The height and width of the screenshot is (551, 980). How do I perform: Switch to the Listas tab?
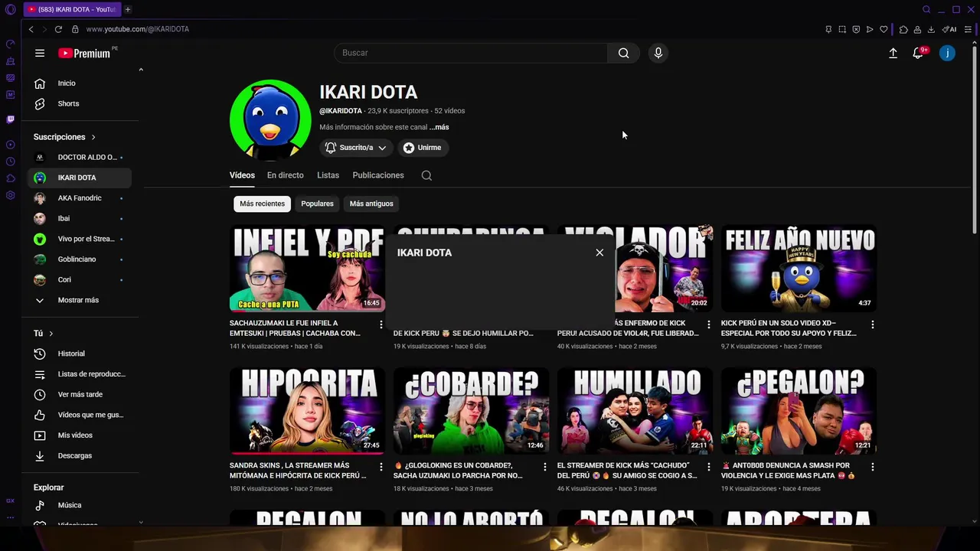(x=328, y=175)
